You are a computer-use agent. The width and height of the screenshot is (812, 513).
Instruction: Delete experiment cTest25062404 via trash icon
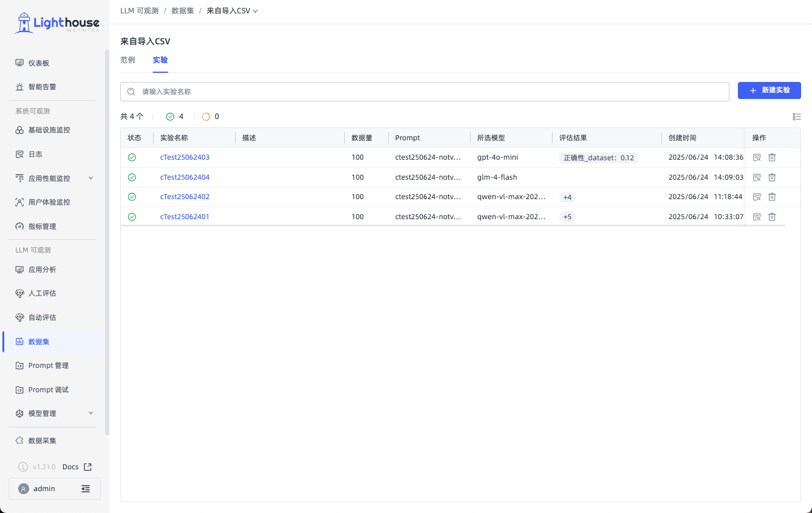tap(772, 177)
